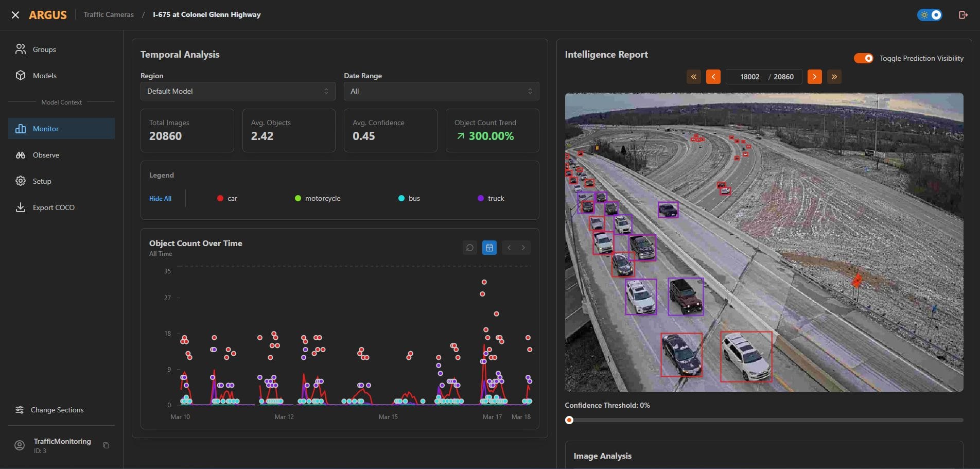Select Export COCO in the sidebar
The height and width of the screenshot is (469, 980).
[x=54, y=207]
